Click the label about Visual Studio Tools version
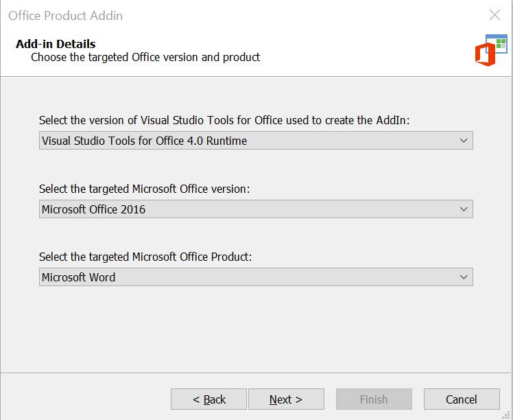513x420 pixels. [224, 121]
